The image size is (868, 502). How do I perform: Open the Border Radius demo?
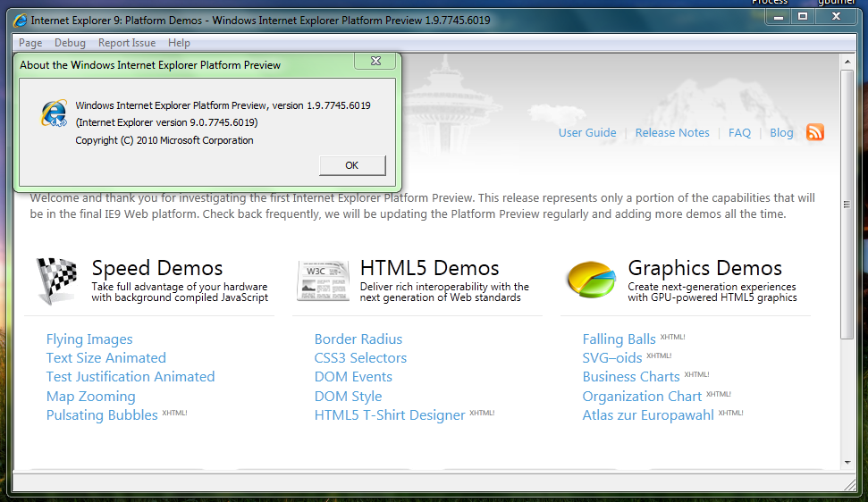point(358,339)
